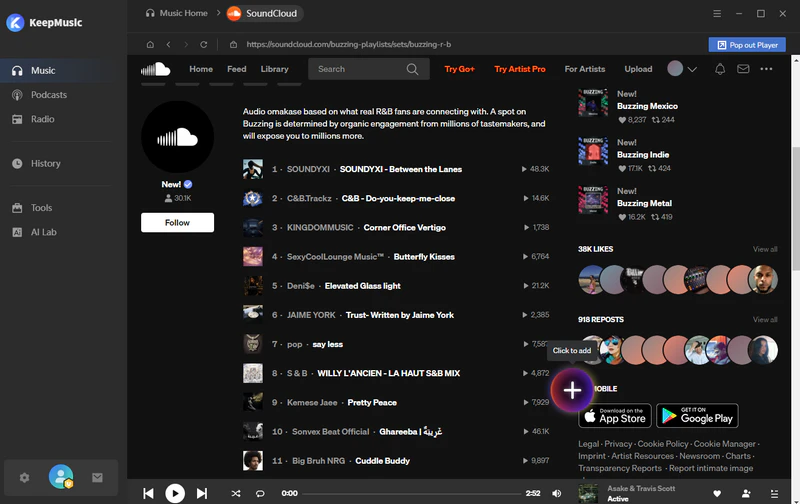Click the SoundCloud logo

click(x=156, y=69)
